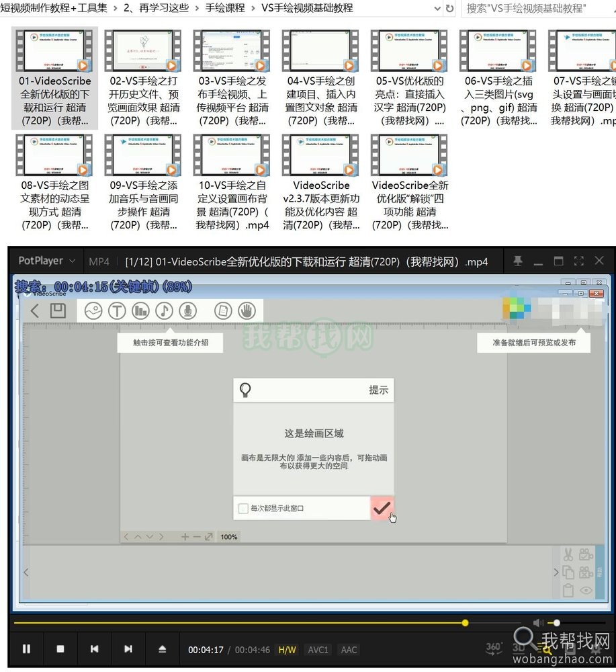Select the add text (T) tool
Screen dimensions: 616x672
click(x=116, y=310)
